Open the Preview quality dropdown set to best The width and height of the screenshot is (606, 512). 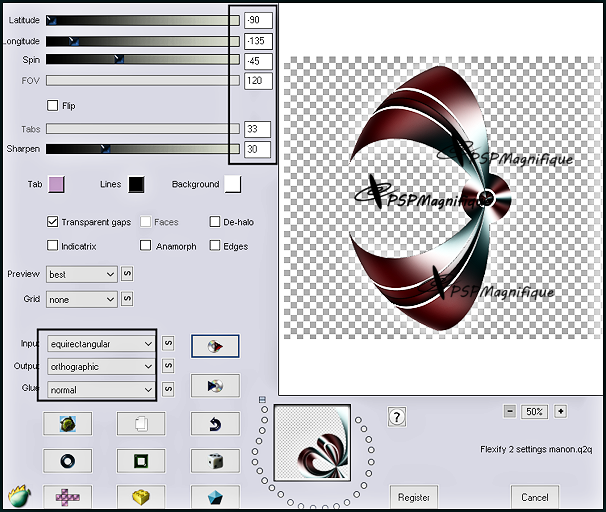[82, 274]
